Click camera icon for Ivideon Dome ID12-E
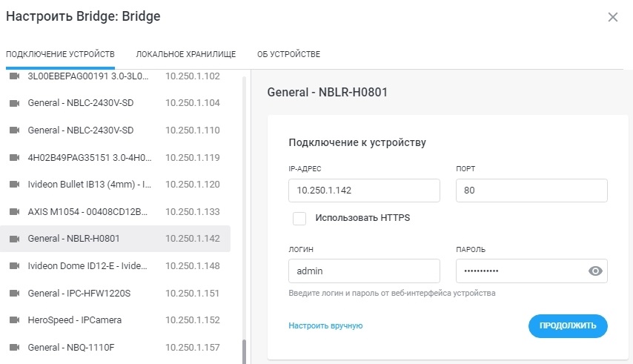 [15, 266]
